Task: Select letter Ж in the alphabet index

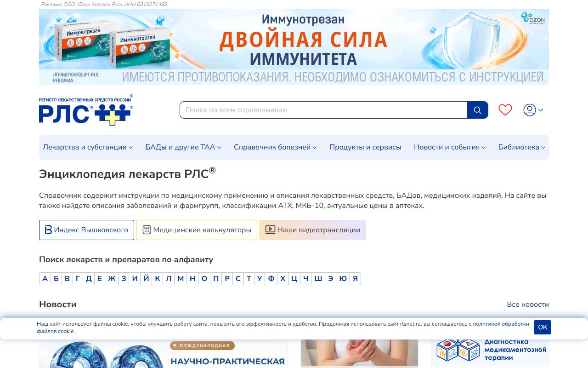Action: pos(112,279)
